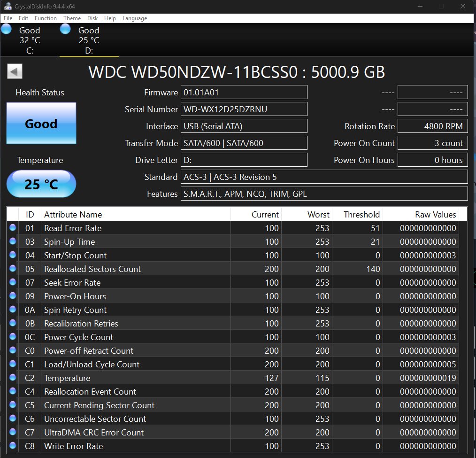Screen dimensions: 476x458
Task: Click the Raw Values column header
Action: coord(421,214)
